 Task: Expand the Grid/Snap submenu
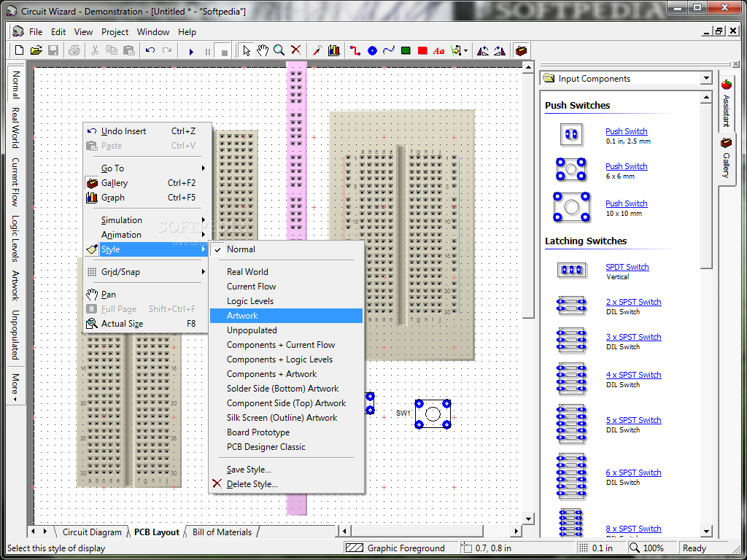click(147, 272)
